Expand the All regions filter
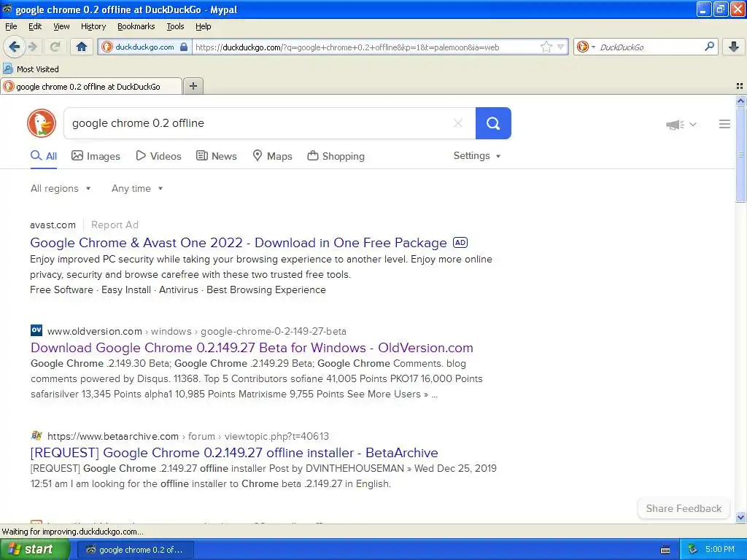747x560 pixels. [x=61, y=189]
